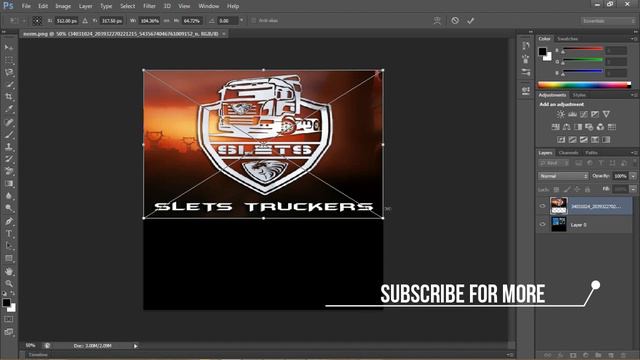The width and height of the screenshot is (640, 360).
Task: Add an Exposure adjustment
Action: point(595,114)
